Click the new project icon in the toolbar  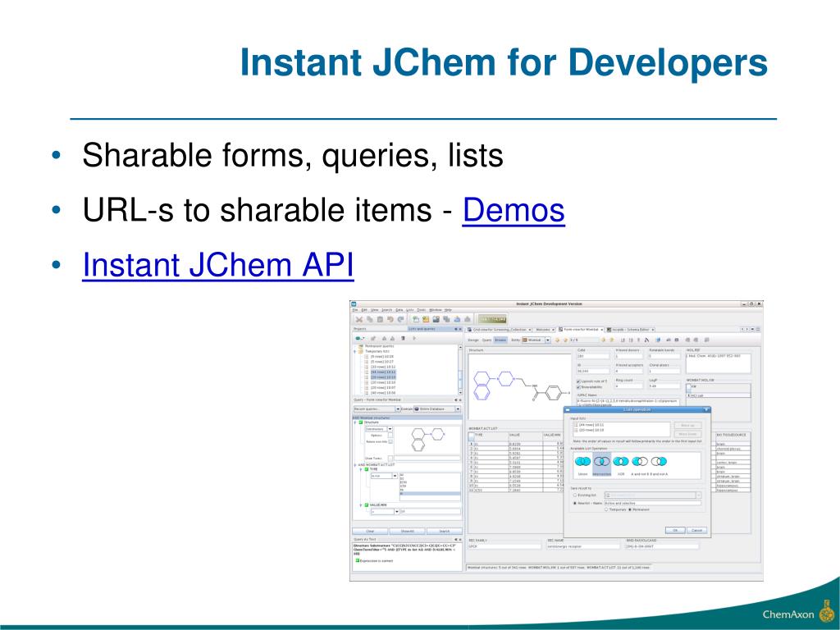[x=416, y=319]
